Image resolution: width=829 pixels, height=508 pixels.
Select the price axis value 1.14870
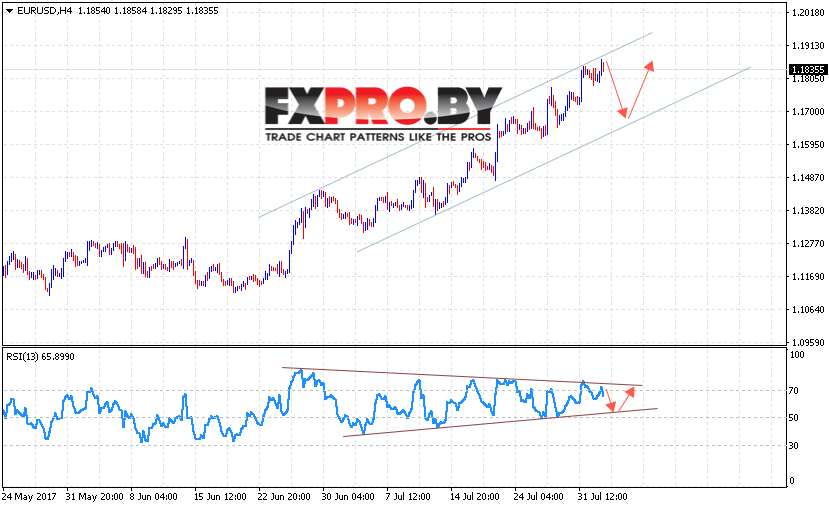(808, 178)
